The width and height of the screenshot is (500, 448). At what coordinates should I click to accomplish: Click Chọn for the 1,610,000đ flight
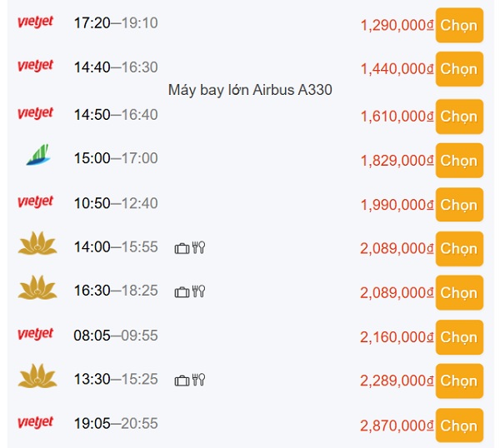pyautogui.click(x=459, y=117)
